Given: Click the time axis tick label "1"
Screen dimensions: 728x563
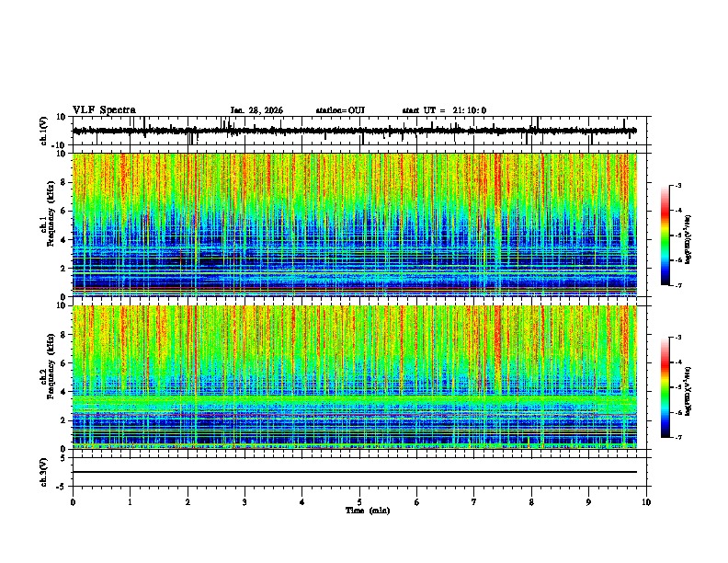Looking at the screenshot, I should pyautogui.click(x=130, y=502).
